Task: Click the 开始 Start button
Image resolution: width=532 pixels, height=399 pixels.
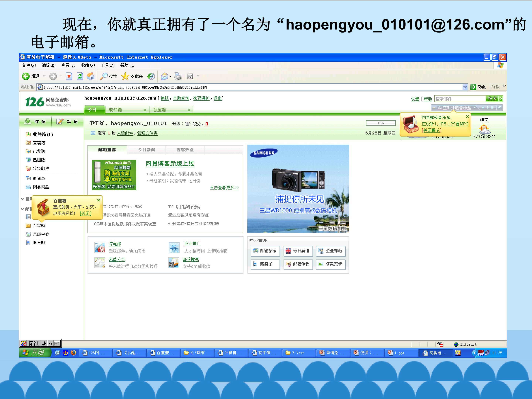Action: point(35,353)
